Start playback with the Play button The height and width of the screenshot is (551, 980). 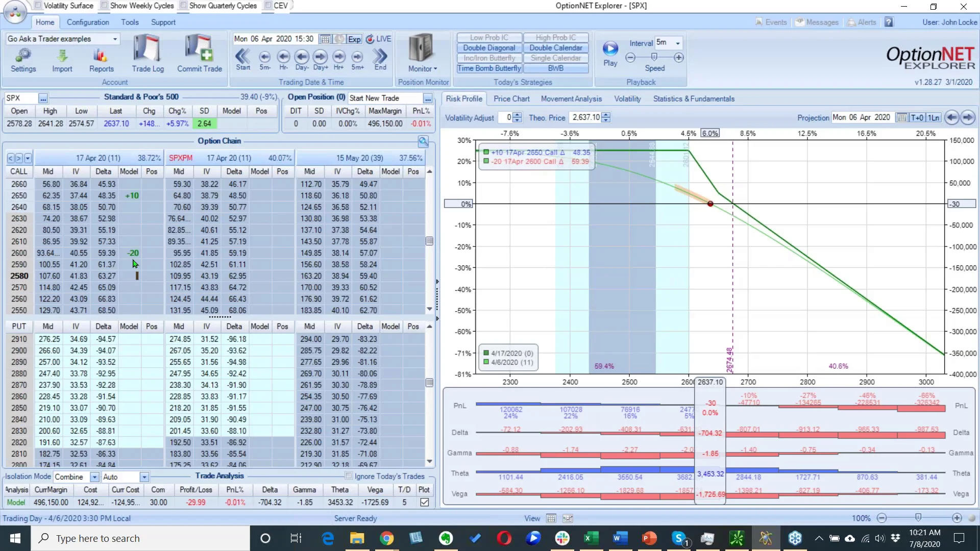[610, 53]
